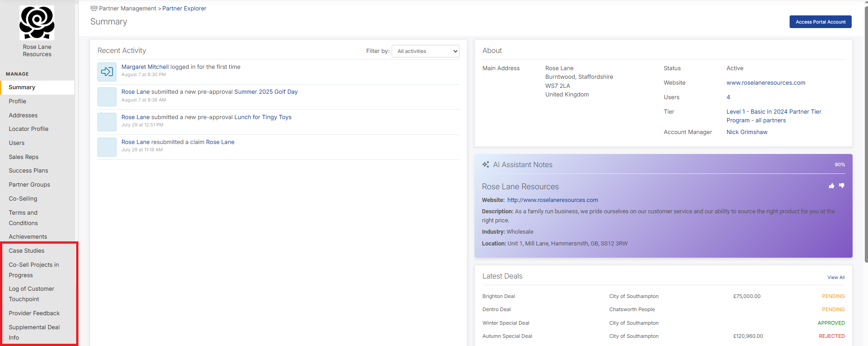Image resolution: width=868 pixels, height=346 pixels.
Task: Click thumbs up on AI Assistant Notes
Action: click(831, 186)
